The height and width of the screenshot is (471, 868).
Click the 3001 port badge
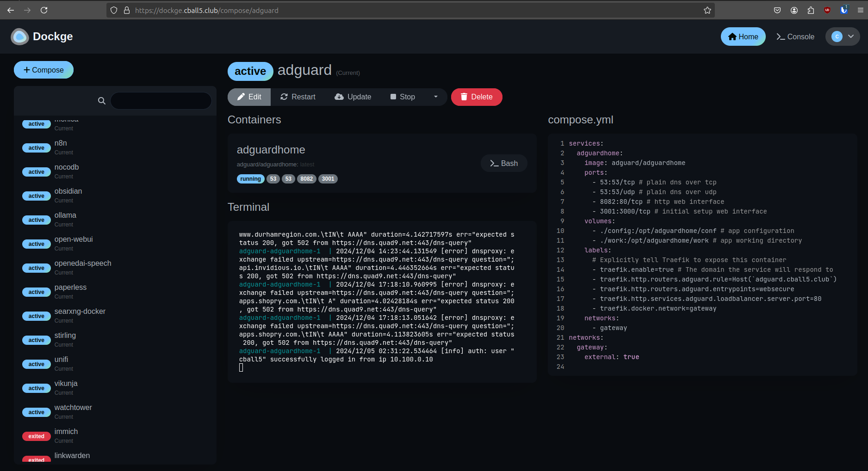[x=328, y=179]
